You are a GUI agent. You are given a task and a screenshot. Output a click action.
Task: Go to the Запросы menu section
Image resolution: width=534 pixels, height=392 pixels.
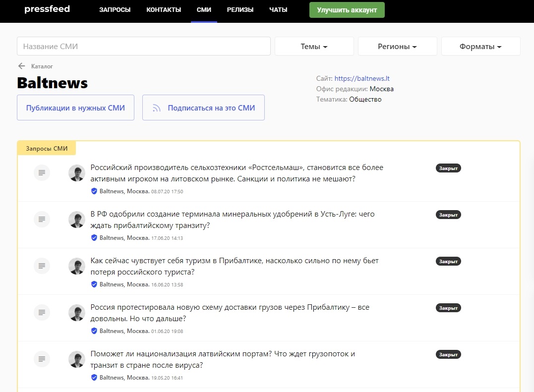point(115,10)
